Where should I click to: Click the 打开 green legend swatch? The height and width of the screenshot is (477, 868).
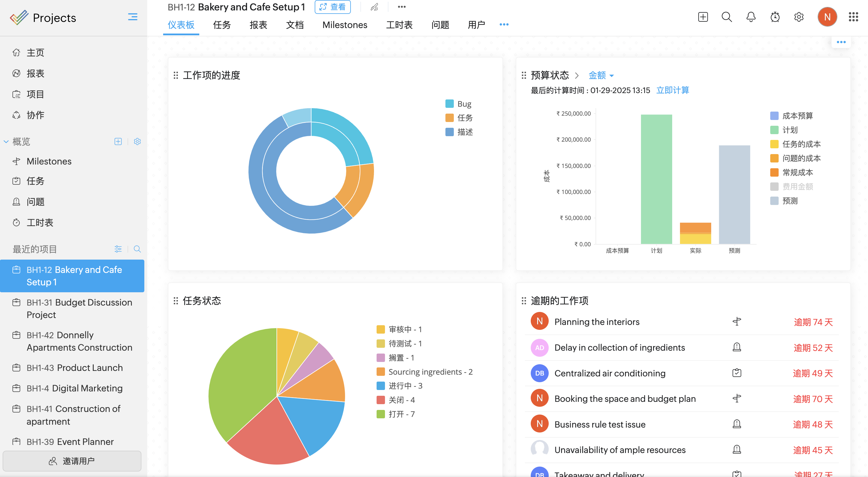[380, 414]
